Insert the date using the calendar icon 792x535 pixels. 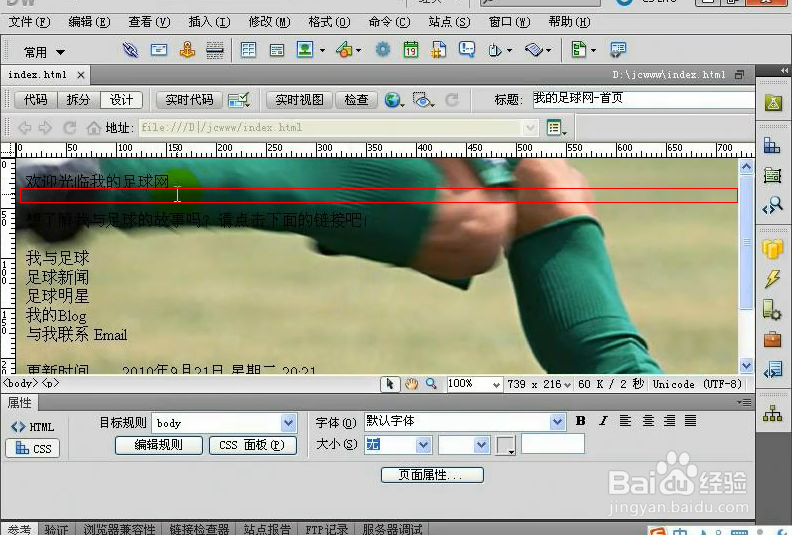coord(411,50)
